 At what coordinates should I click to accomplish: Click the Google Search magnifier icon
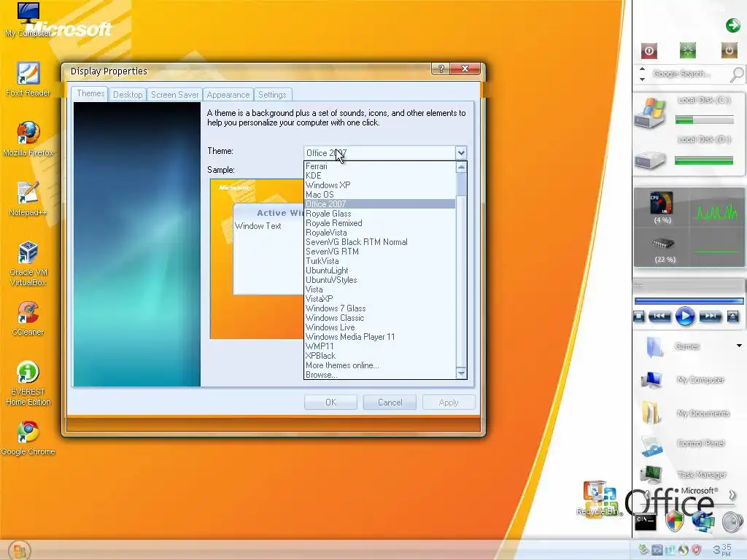pyautogui.click(x=737, y=74)
